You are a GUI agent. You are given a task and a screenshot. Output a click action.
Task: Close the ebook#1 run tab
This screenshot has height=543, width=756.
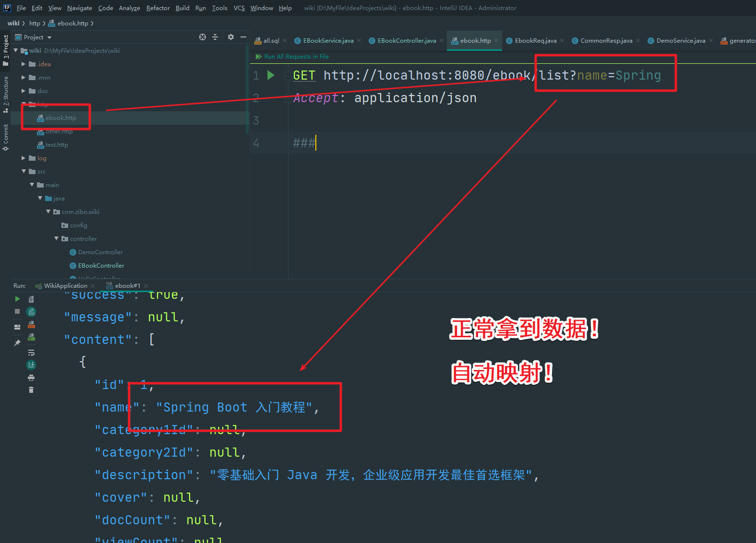point(146,286)
